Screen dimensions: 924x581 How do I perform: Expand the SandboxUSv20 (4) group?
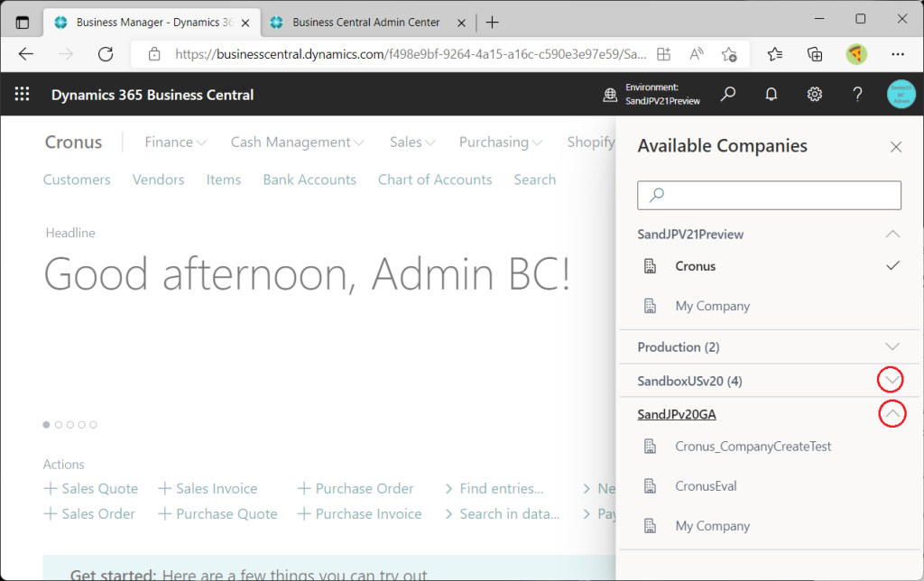tap(891, 380)
